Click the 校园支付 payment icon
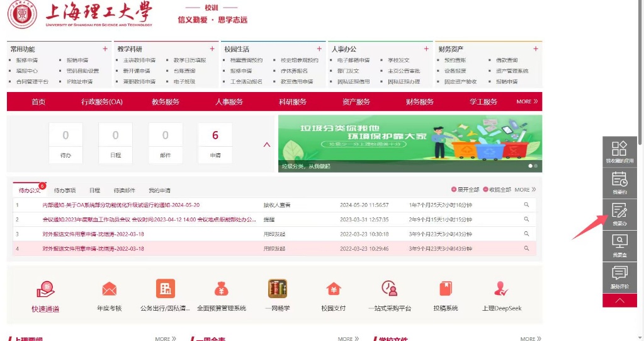Image resolution: width=644 pixels, height=341 pixels. [x=333, y=289]
